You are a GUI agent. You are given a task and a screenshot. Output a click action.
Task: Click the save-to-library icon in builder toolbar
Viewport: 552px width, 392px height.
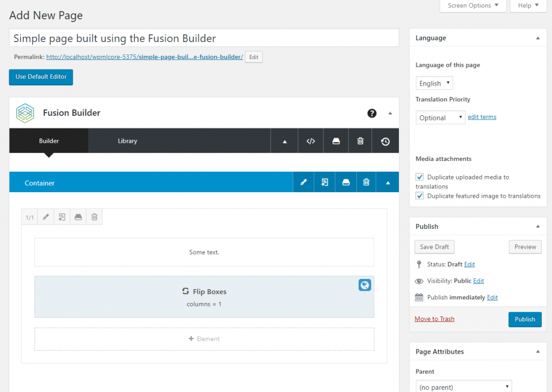click(336, 141)
